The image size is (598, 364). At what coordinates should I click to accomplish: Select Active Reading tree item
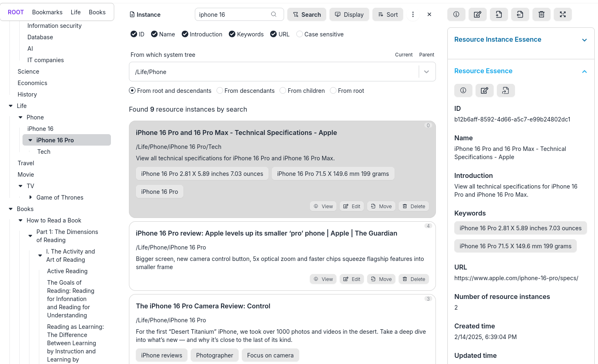(67, 271)
